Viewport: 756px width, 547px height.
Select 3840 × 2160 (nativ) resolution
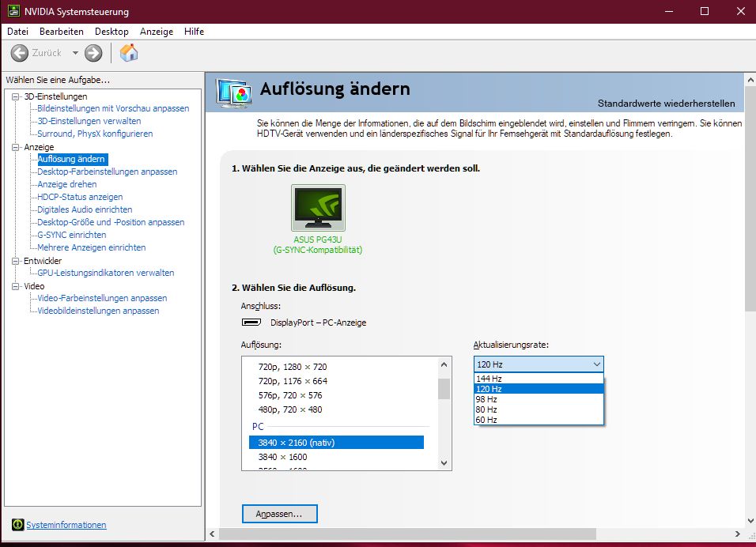(x=337, y=443)
